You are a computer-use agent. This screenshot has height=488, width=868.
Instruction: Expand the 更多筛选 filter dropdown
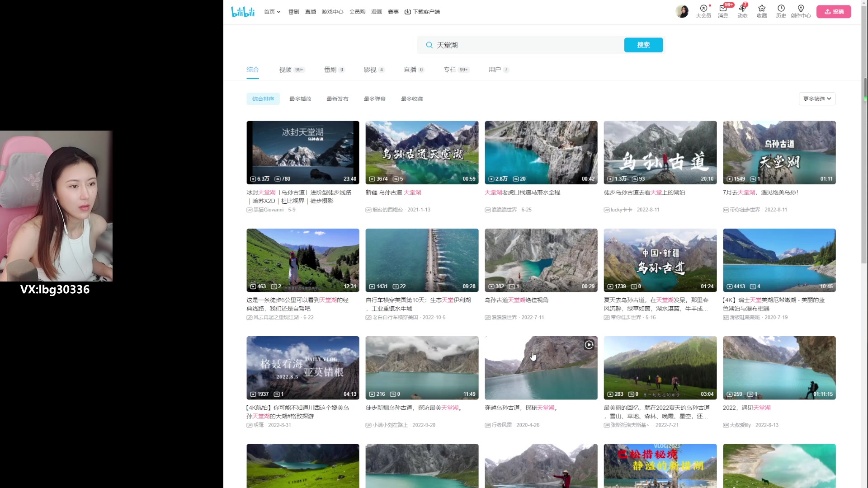[x=817, y=99]
